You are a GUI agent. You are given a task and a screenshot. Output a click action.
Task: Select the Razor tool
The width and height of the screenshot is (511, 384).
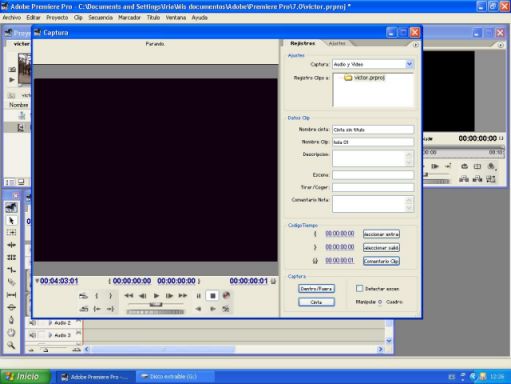(11, 282)
